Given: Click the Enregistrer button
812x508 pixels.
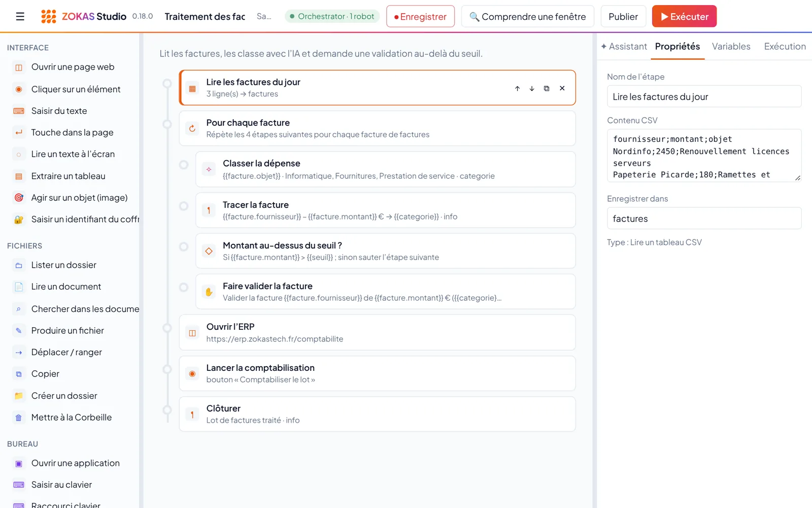Looking at the screenshot, I should [420, 16].
